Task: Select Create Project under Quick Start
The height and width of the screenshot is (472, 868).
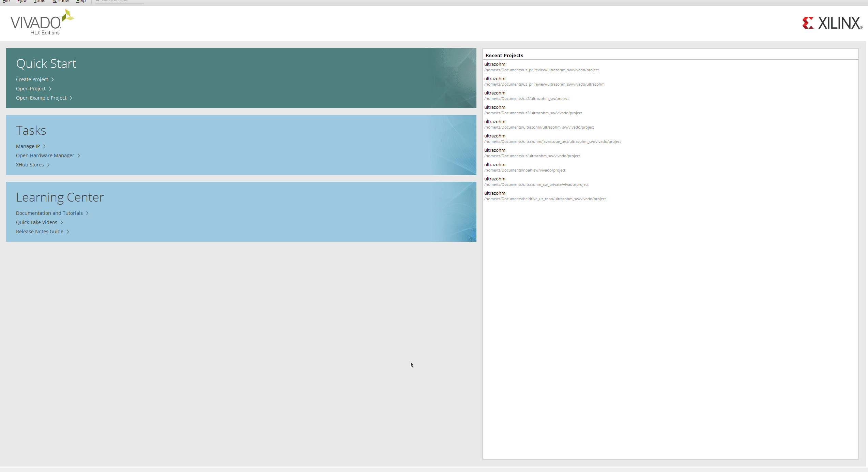Action: (x=32, y=79)
